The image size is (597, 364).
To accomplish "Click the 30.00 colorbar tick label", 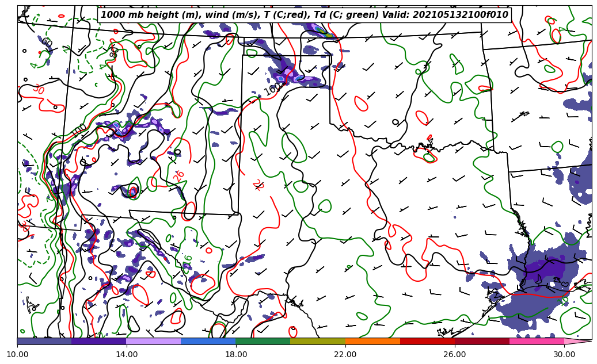I will pyautogui.click(x=564, y=355).
